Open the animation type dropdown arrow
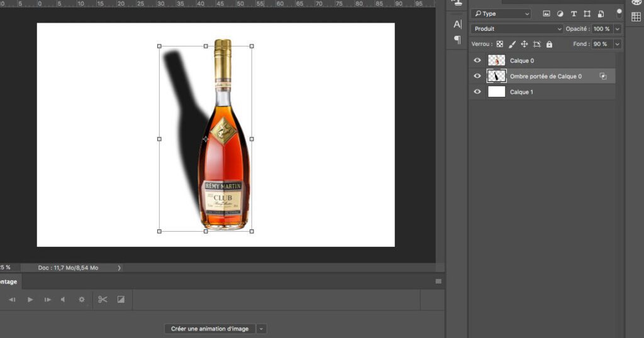 (261, 329)
